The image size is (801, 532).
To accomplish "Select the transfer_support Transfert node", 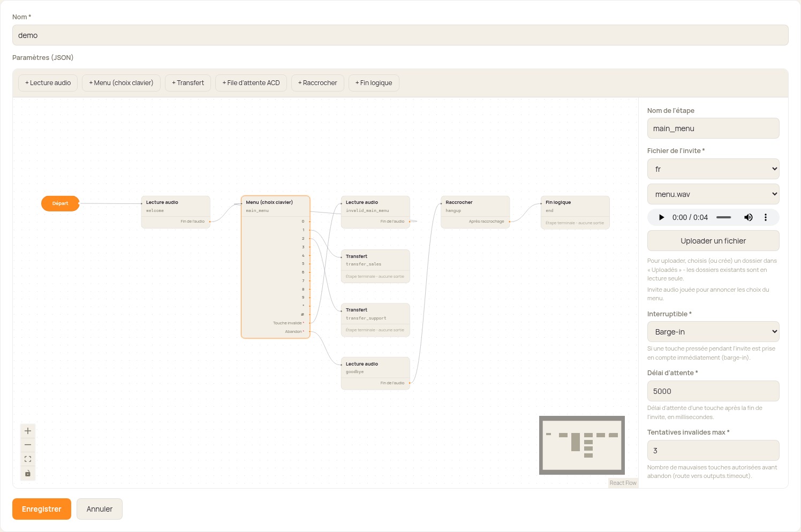I will (375, 320).
